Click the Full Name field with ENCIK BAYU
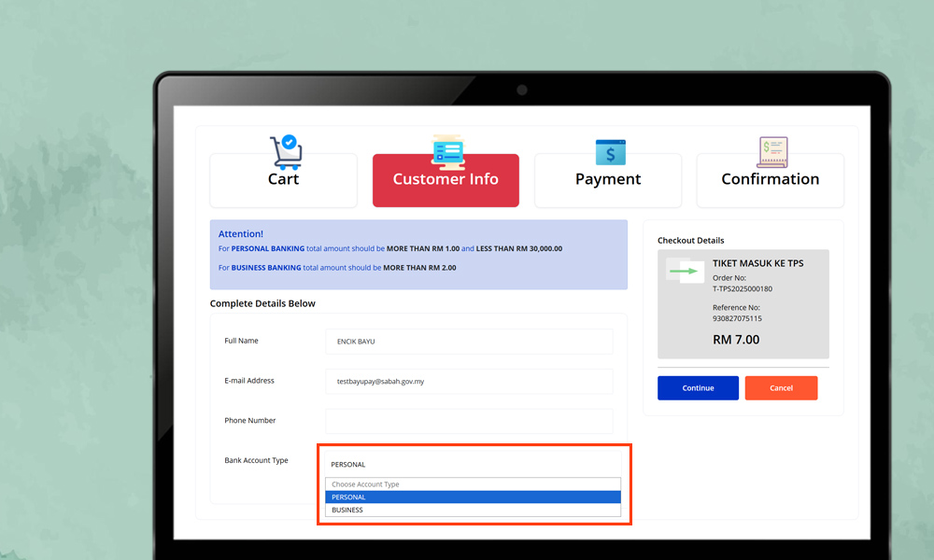934x560 pixels. pos(469,342)
